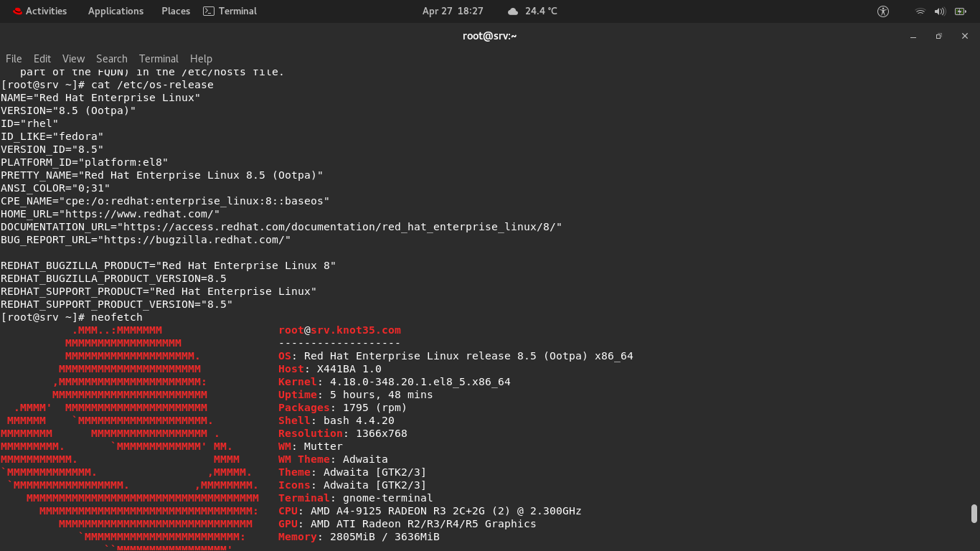Viewport: 980px width, 551px height.
Task: Click the BUG_REPORT_URL bugzilla link text
Action: [x=194, y=240]
